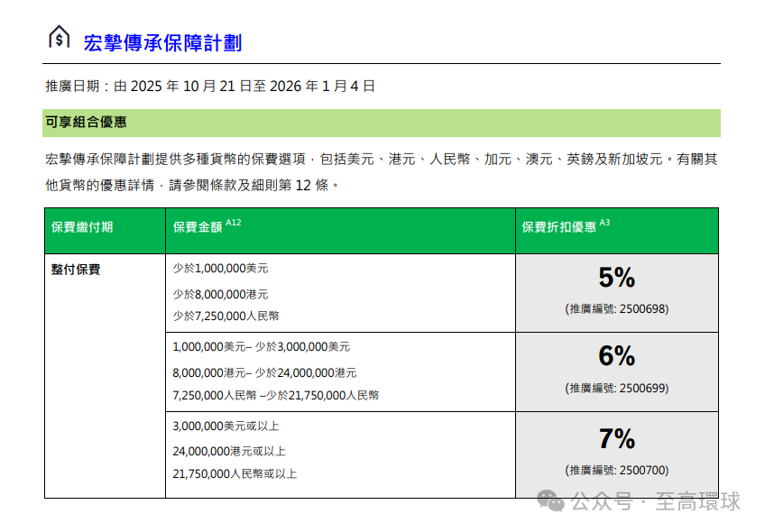Click the 7% discount figure
The width and height of the screenshot is (765, 532).
pyautogui.click(x=617, y=439)
